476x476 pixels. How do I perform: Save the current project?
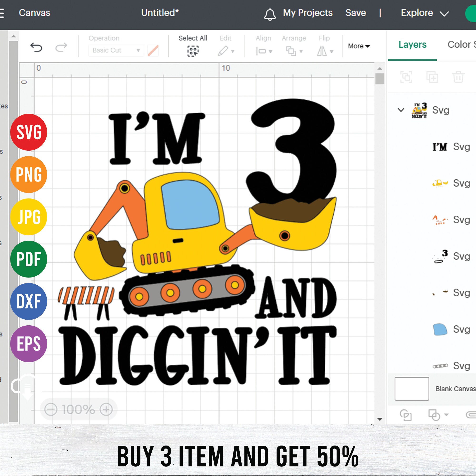356,13
